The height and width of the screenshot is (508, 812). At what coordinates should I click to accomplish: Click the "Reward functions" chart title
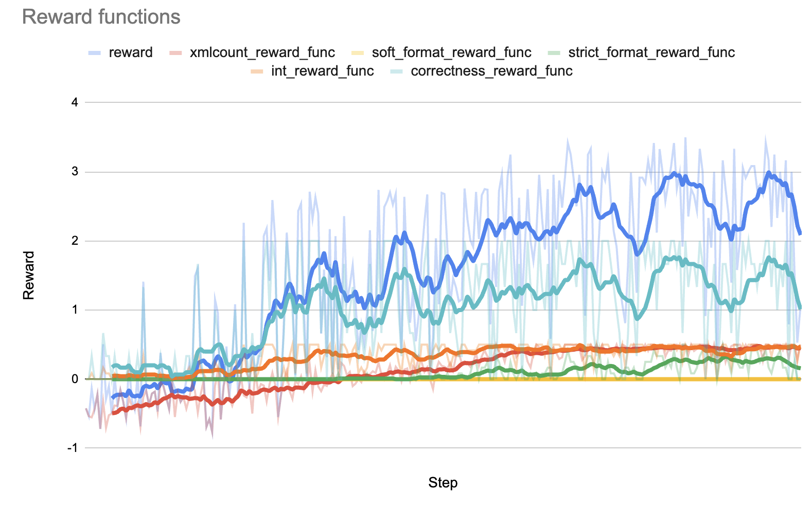pos(101,17)
